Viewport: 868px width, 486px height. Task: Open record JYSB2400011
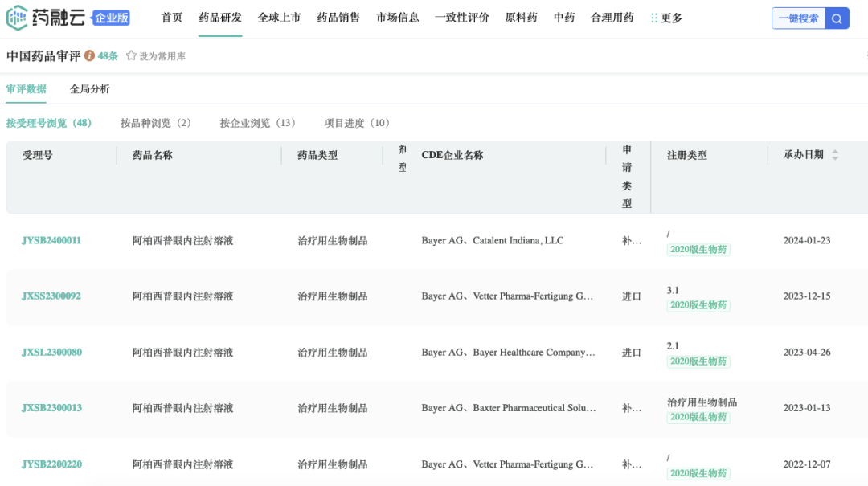(51, 240)
